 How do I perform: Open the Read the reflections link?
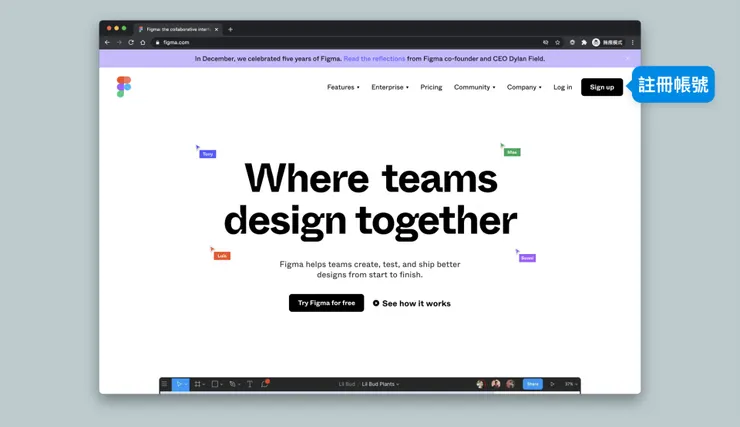pyautogui.click(x=374, y=59)
